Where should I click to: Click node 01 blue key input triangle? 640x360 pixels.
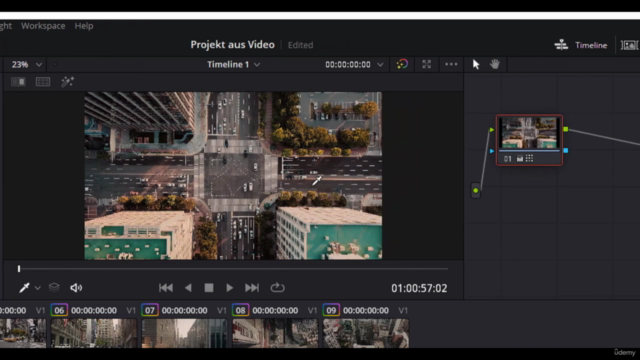(x=492, y=151)
